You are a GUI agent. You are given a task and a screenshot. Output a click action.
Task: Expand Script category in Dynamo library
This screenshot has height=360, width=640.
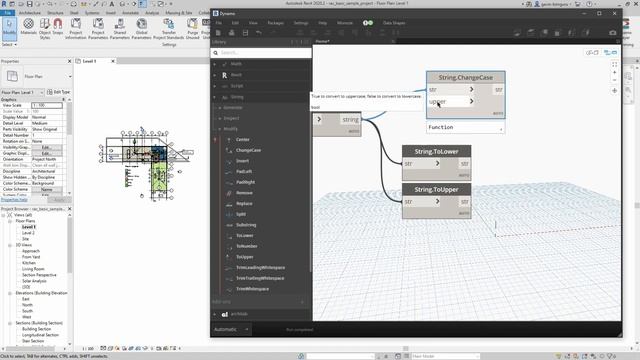215,86
